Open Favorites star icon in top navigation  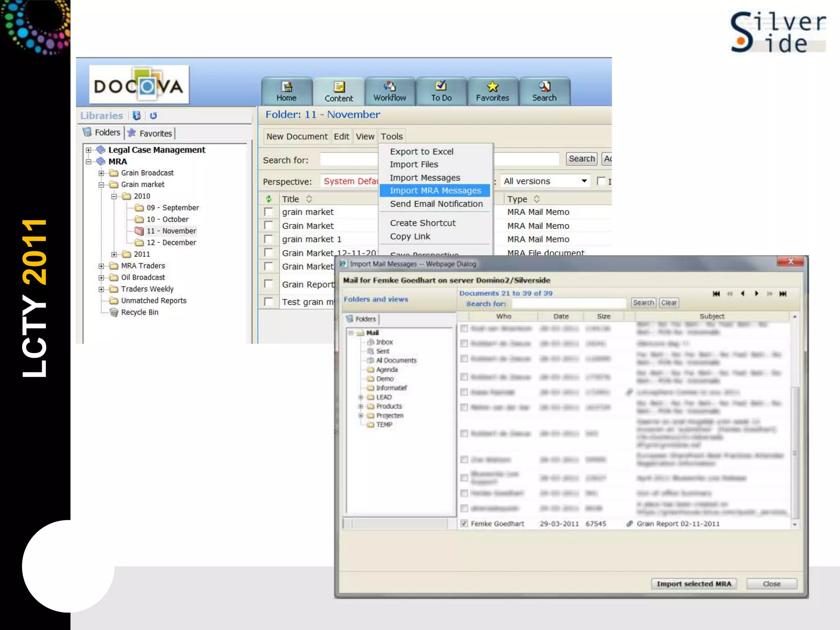coord(492,87)
